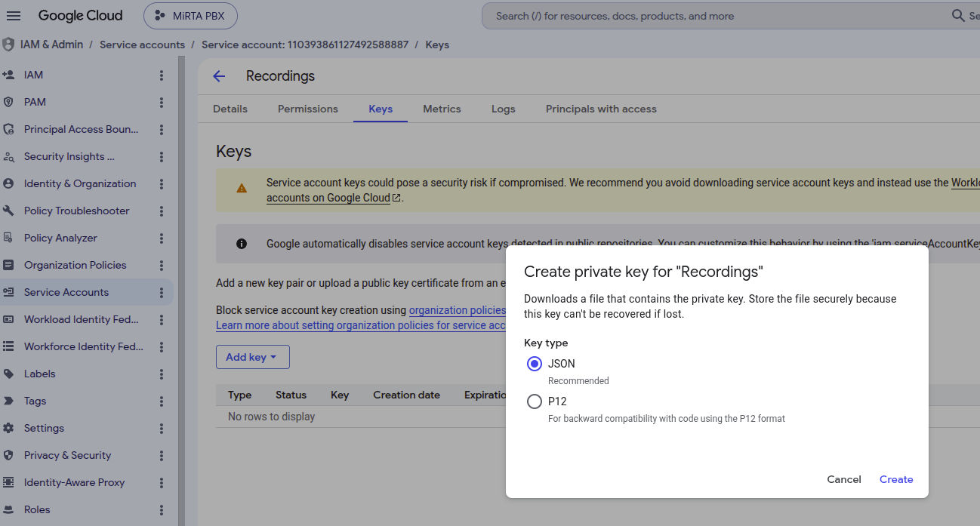This screenshot has width=980, height=526.
Task: Click the Workload Identity Federation icon
Action: 8,319
